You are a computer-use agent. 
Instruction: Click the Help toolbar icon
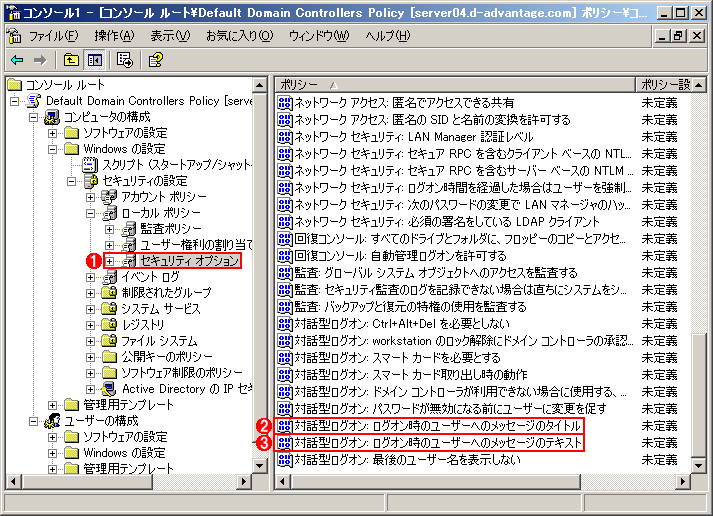156,60
